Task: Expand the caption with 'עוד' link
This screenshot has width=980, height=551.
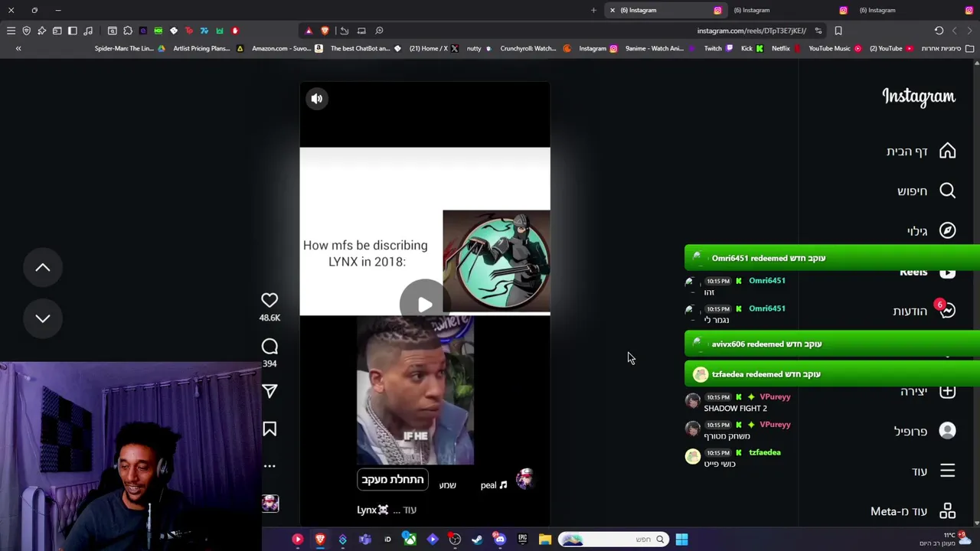Action: coord(410,510)
